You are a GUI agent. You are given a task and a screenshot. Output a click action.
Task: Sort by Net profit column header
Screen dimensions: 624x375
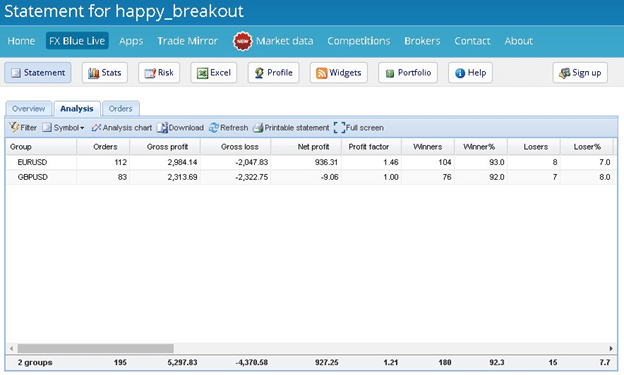(x=306, y=146)
